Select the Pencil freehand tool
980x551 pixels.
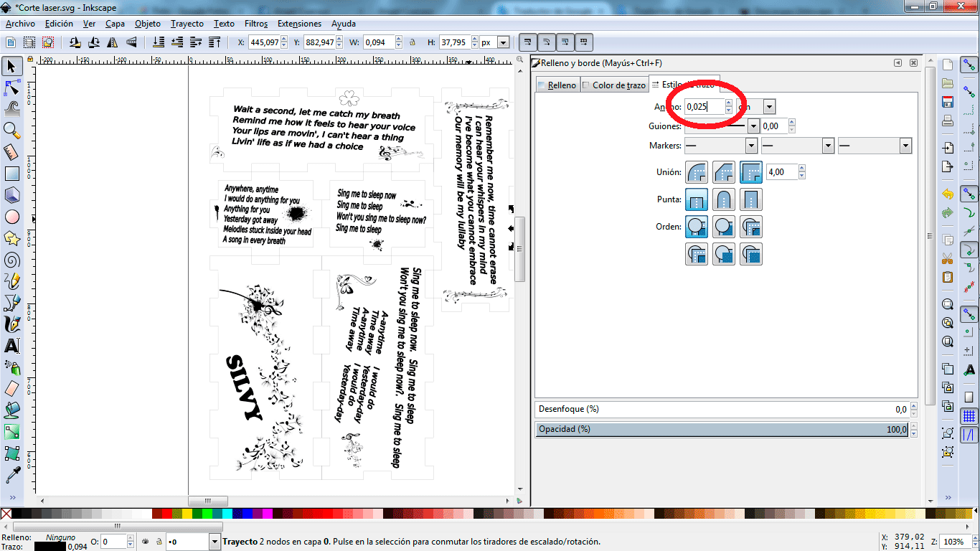[x=11, y=281]
